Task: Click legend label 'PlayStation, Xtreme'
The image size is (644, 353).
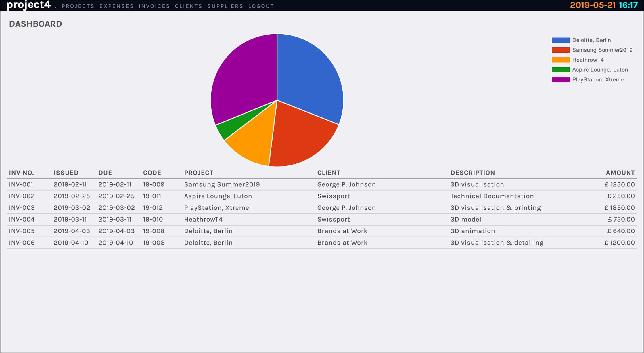Action: point(598,80)
